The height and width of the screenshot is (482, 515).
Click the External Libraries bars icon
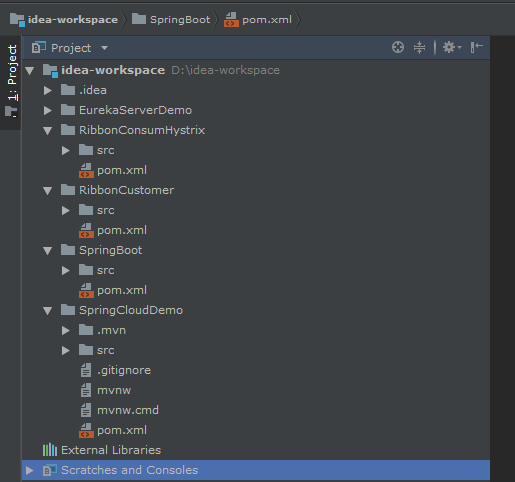click(50, 450)
